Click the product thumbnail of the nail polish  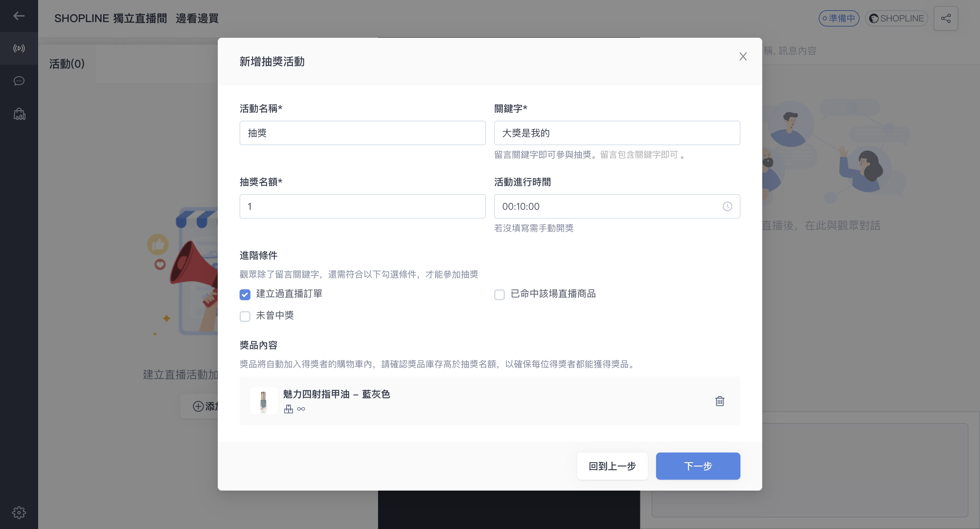pyautogui.click(x=263, y=400)
